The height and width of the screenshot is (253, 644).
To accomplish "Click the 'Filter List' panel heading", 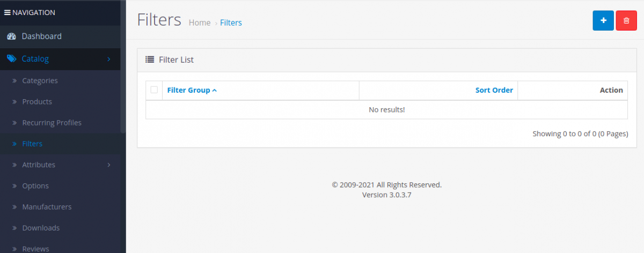I will point(176,59).
